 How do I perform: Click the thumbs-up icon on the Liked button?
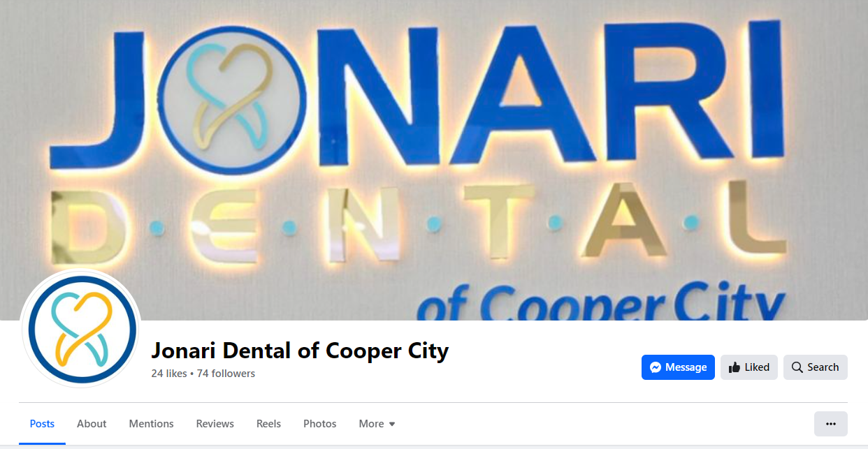pyautogui.click(x=735, y=367)
